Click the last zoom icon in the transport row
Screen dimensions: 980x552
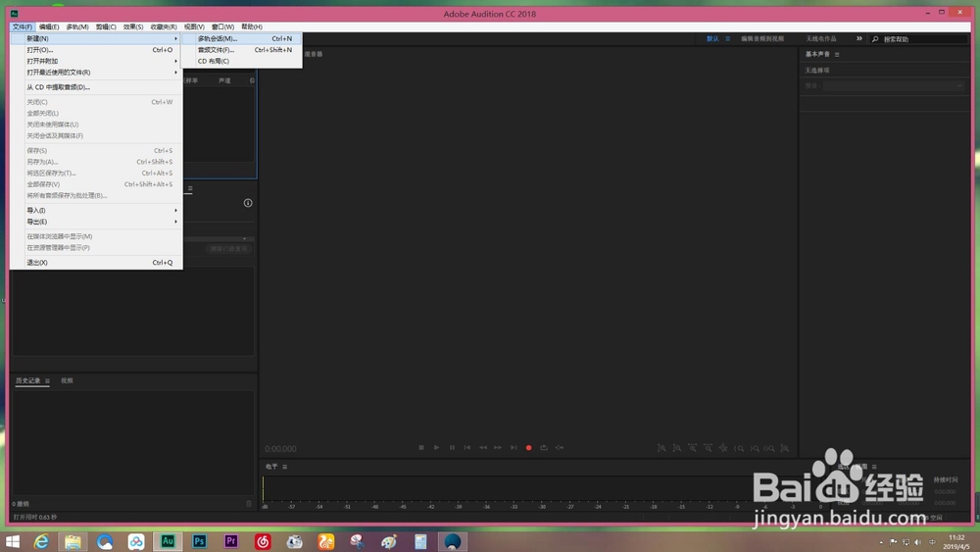coord(785,448)
